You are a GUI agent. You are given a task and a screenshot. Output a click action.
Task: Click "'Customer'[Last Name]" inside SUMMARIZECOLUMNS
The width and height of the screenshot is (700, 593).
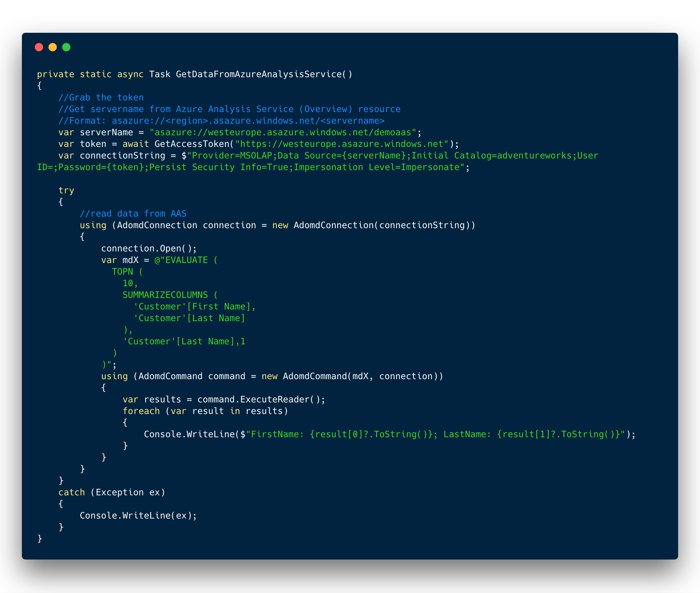click(189, 318)
